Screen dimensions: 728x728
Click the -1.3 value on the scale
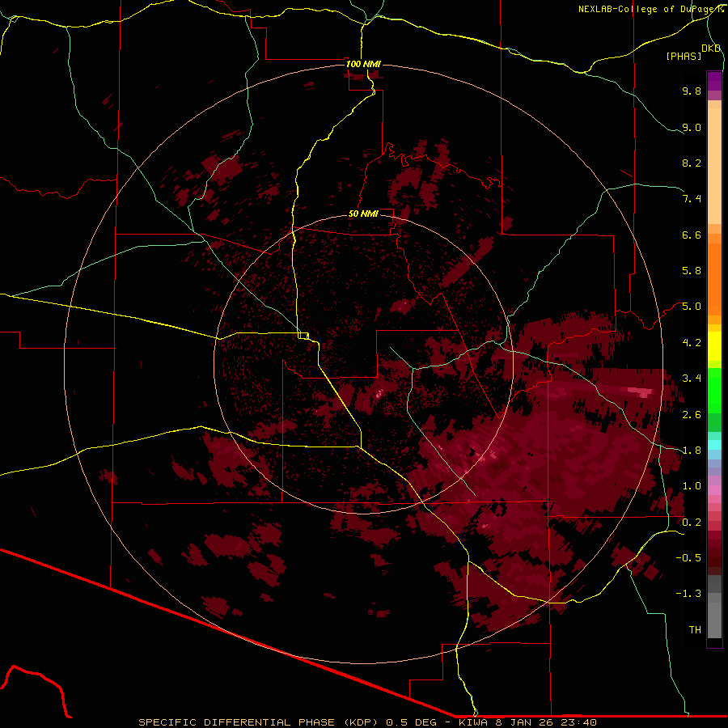[x=688, y=594]
